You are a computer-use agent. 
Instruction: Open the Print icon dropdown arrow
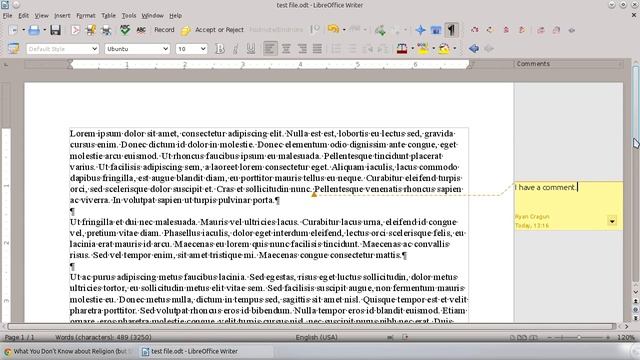click(44, 30)
